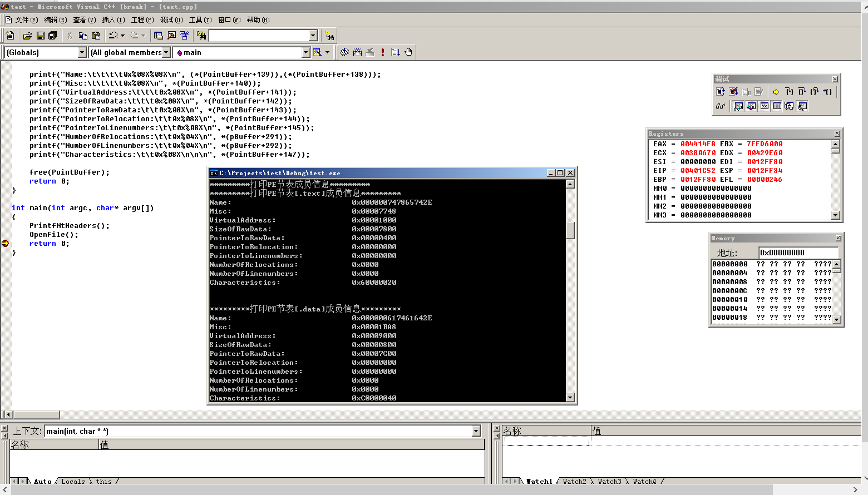Compile the file with the Compile icon
Viewport: 868px width, 495px height.
344,52
